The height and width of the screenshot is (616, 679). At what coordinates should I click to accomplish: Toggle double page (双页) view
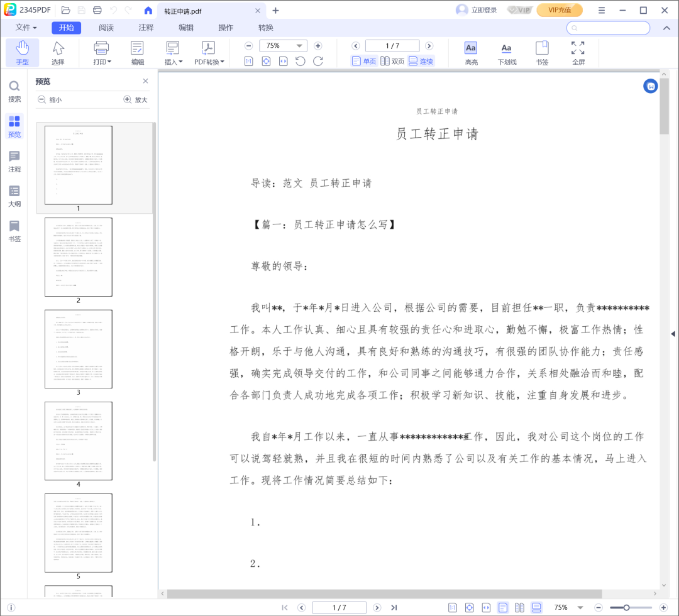point(392,61)
